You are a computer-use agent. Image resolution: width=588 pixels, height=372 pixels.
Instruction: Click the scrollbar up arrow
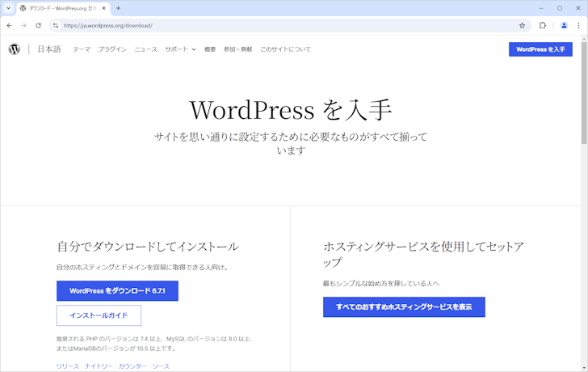point(584,39)
